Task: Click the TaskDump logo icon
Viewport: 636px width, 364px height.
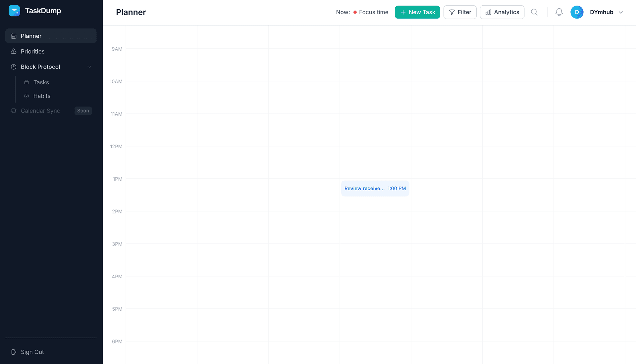Action: point(14,11)
